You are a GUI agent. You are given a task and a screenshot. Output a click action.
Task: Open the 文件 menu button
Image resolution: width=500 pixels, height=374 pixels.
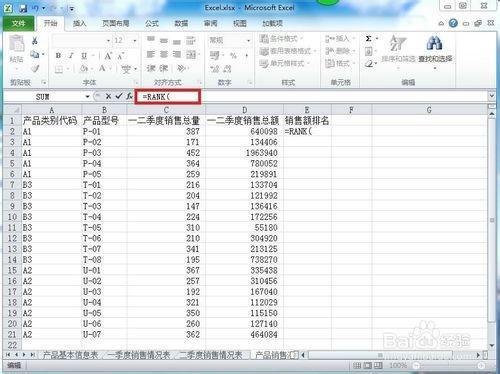tap(18, 23)
